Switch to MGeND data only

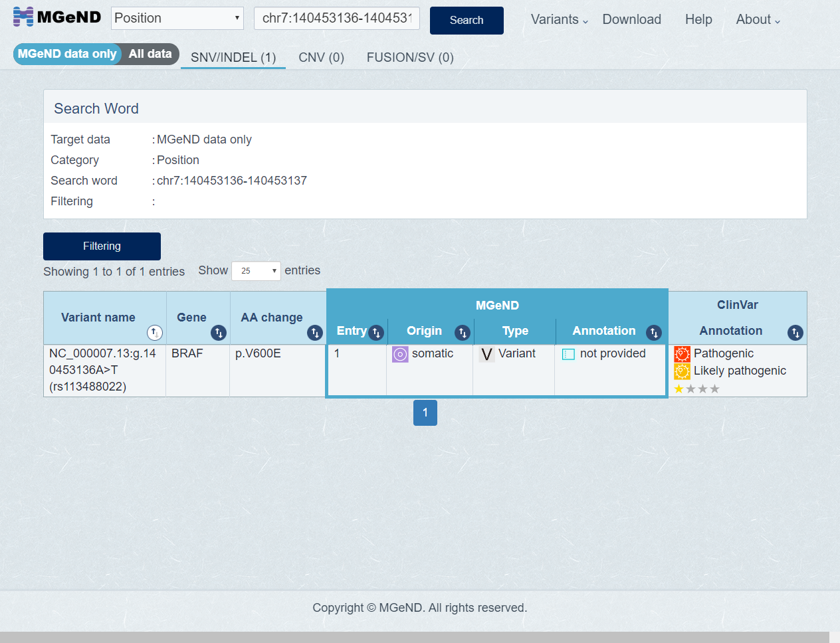coord(67,54)
